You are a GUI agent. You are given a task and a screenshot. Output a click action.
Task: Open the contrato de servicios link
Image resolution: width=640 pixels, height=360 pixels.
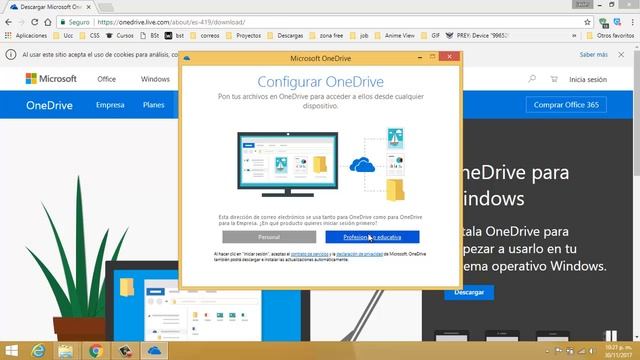(x=309, y=254)
